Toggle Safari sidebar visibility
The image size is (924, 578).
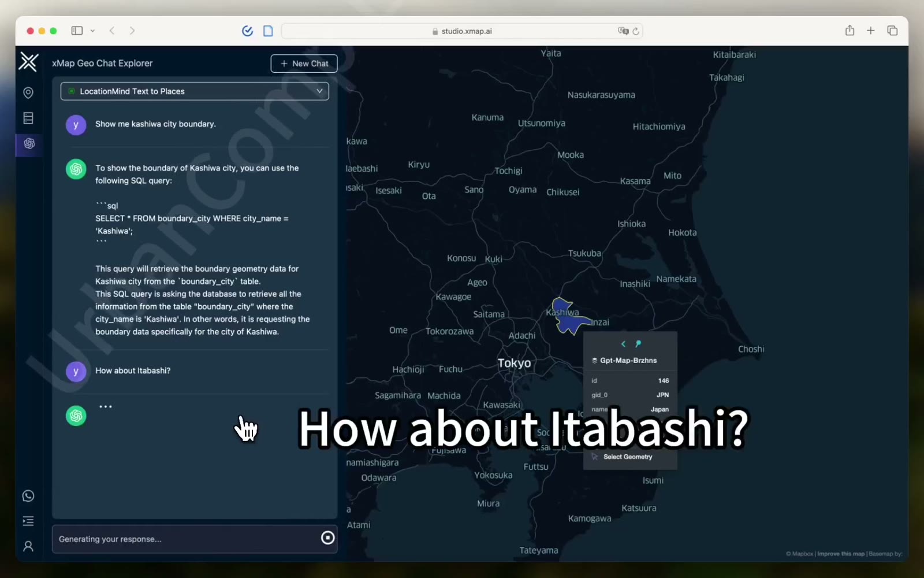[x=77, y=31]
